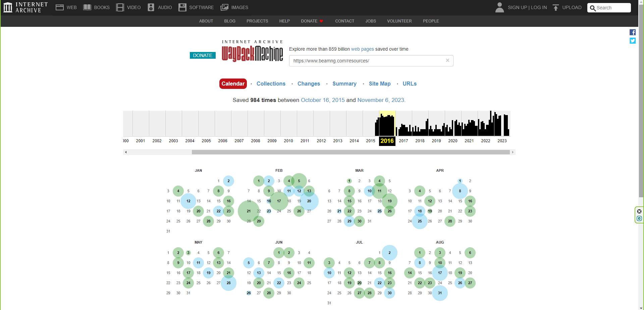Click the timeline left scroll arrow
Viewport: 644px width, 310px height.
tap(126, 152)
